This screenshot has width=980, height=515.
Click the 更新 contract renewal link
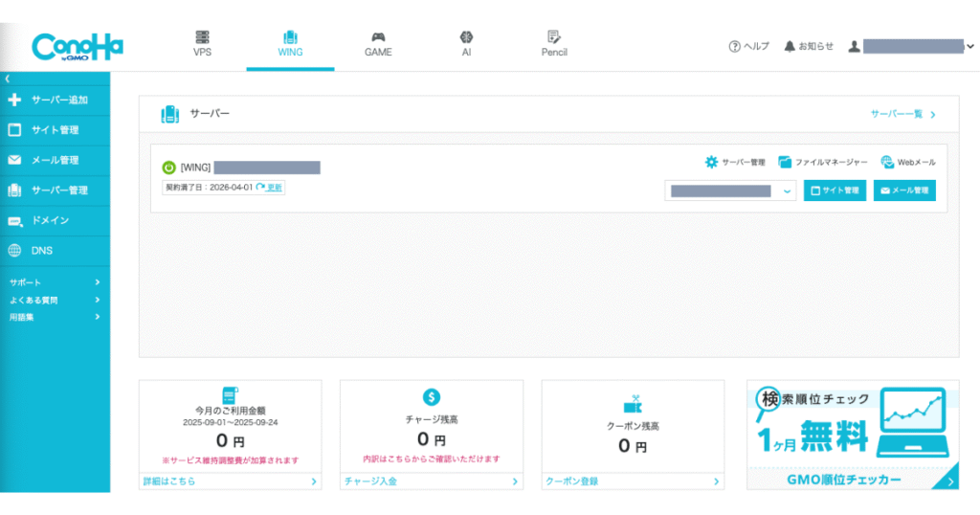pos(270,188)
